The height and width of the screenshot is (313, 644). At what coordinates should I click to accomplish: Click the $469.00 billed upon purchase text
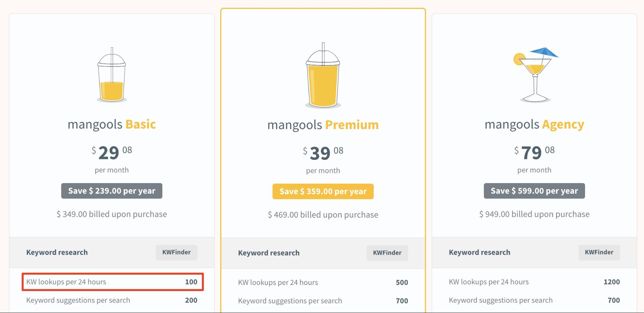tap(323, 214)
